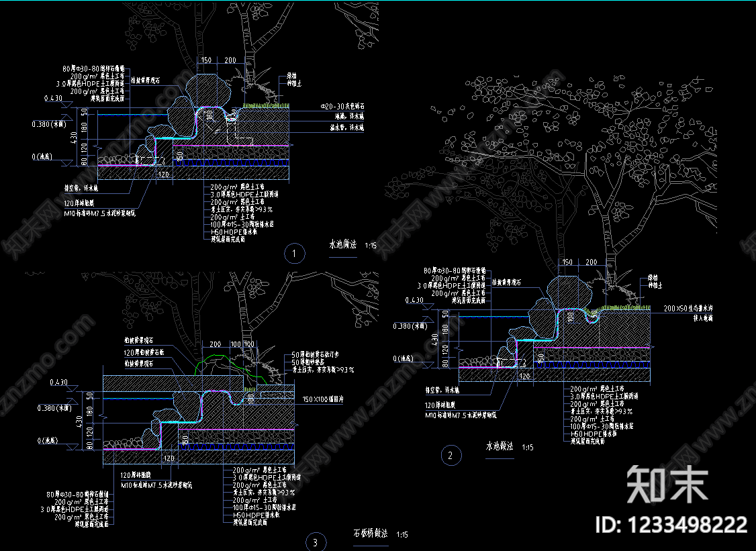
Task: Click the circled number 2 detail marker
Action: click(x=451, y=455)
